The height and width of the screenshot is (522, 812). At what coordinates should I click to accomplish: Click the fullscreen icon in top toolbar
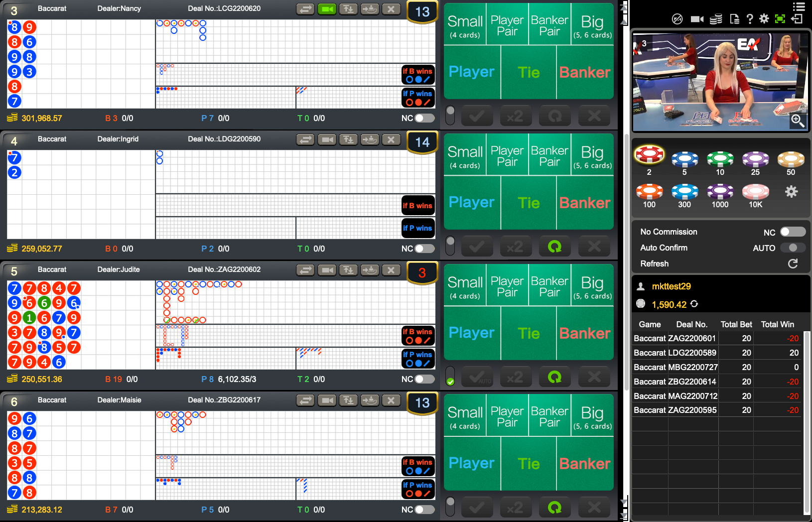coord(780,19)
